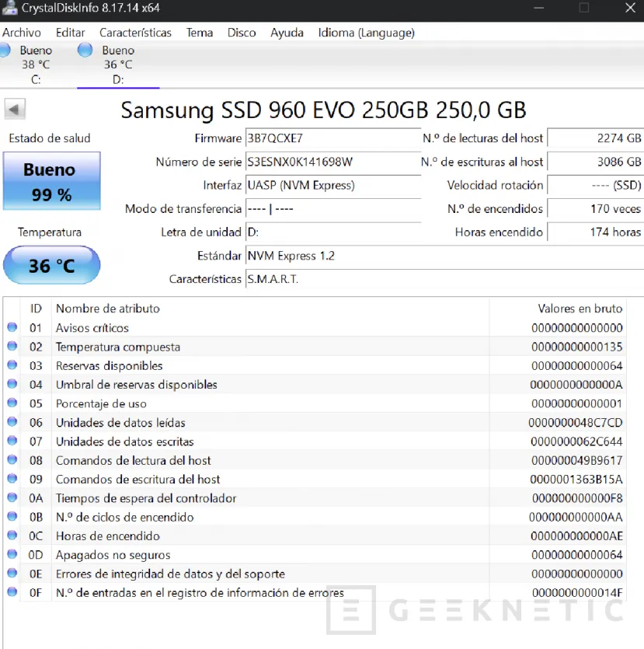Click host reads value 2274 GB
Screen dimensions: 644x649
596,138
